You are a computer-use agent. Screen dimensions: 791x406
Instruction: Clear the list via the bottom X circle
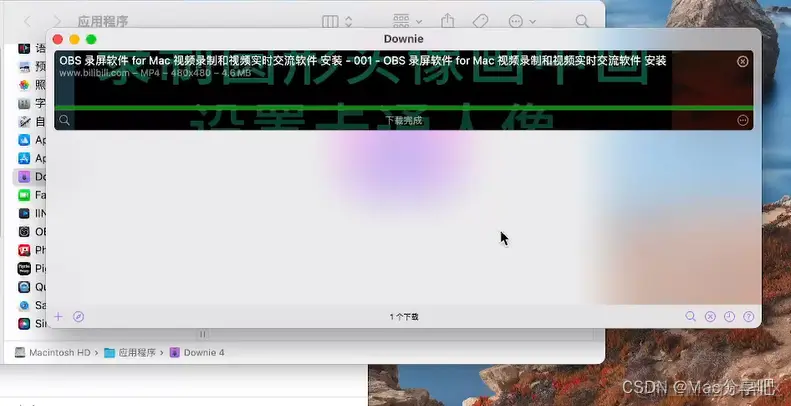[710, 317]
